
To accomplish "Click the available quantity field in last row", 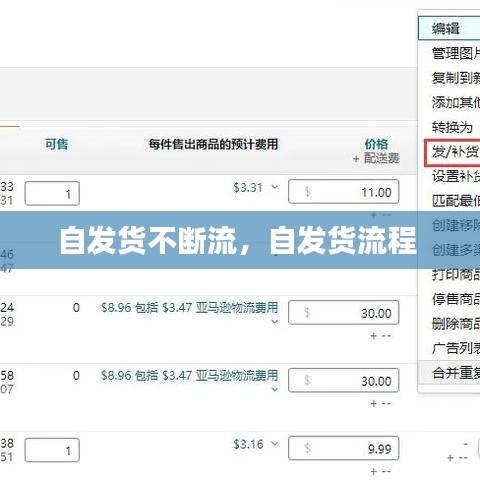I will click(x=52, y=450).
